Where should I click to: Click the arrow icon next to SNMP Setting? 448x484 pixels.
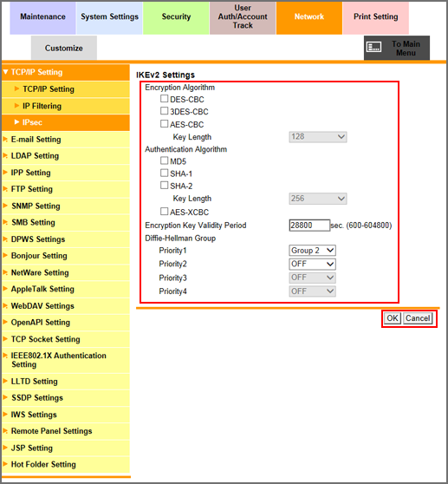point(5,206)
